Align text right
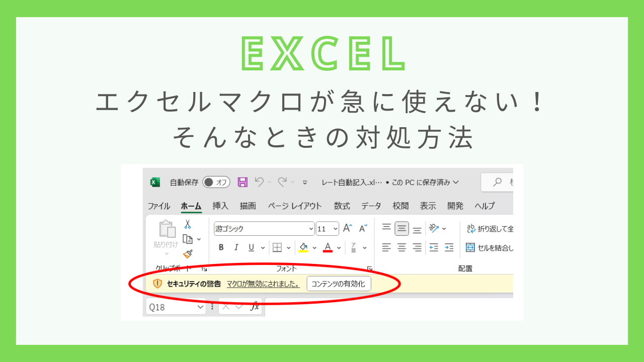Image resolution: width=644 pixels, height=362 pixels. (x=417, y=247)
